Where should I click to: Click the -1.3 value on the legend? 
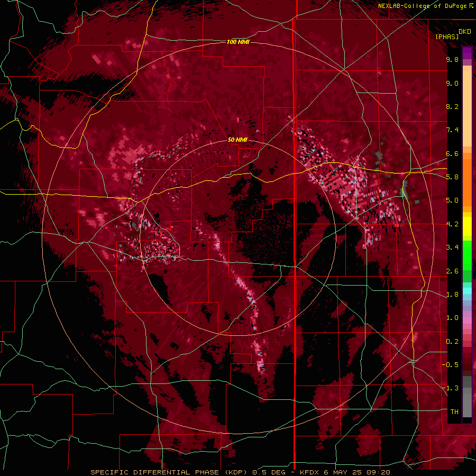click(450, 388)
